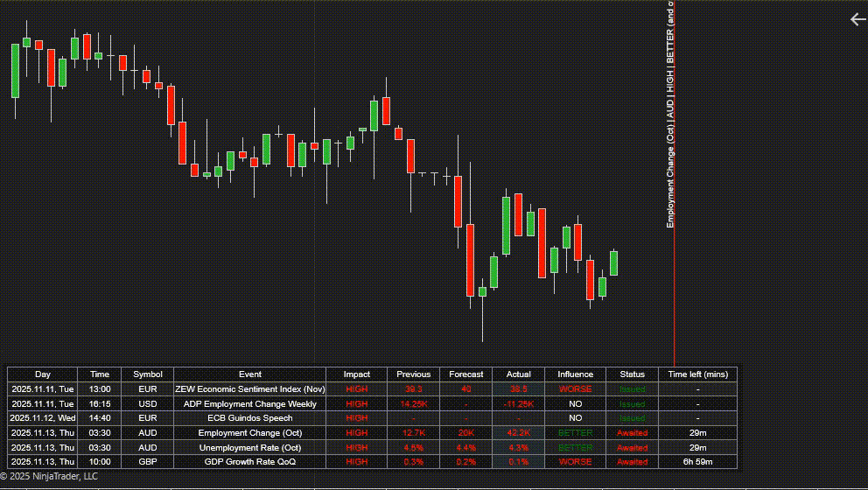Click the vertical Employment Change AUD label
Viewport: 868px width, 490px height.
[670, 114]
